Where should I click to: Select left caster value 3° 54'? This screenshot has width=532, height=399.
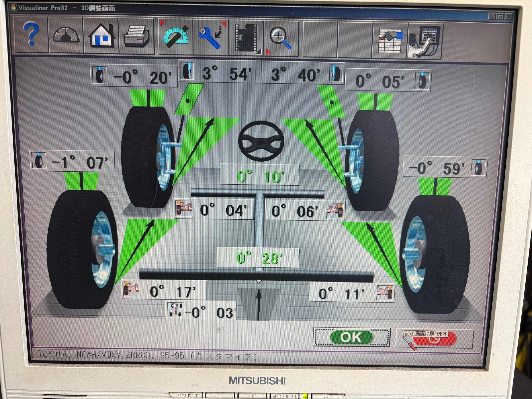(x=220, y=72)
